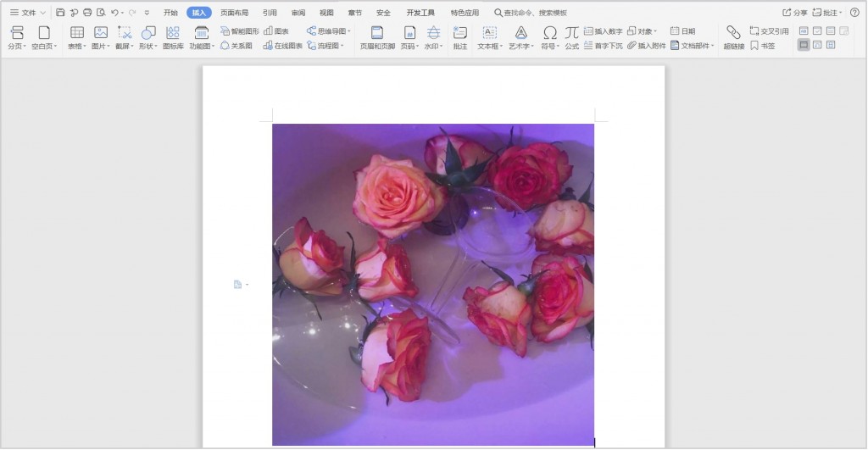Screen dimensions: 868x450
Task: Go to the 审阅 tab
Action: coord(298,12)
